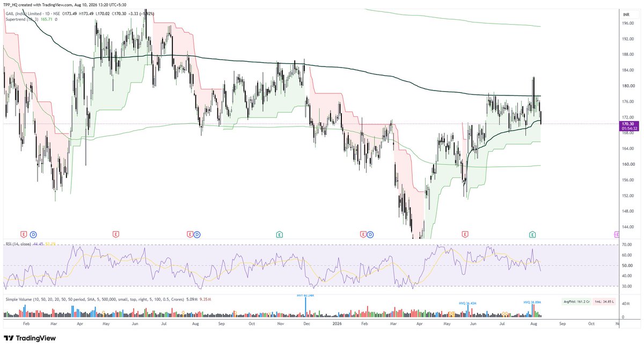Click the 30.00 RSI axis label

(627, 286)
